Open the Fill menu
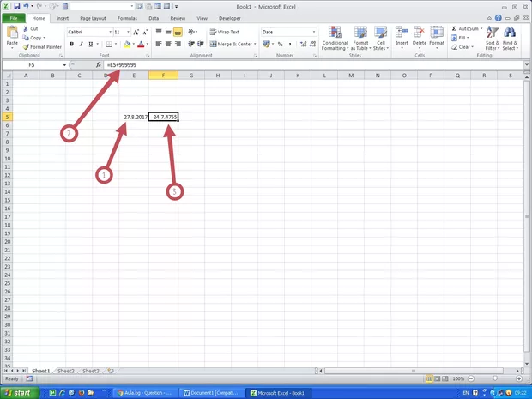Screen dimensions: 532x399 point(460,38)
